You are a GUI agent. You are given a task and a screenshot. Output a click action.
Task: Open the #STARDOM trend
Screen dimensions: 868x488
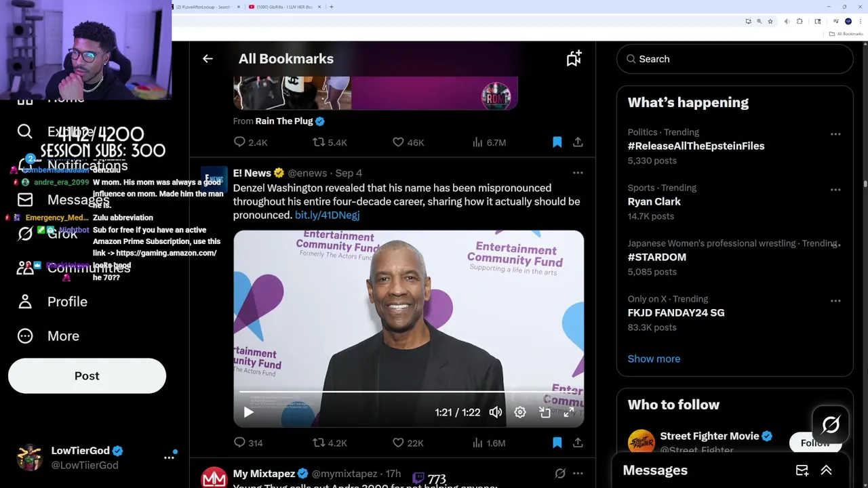point(657,257)
